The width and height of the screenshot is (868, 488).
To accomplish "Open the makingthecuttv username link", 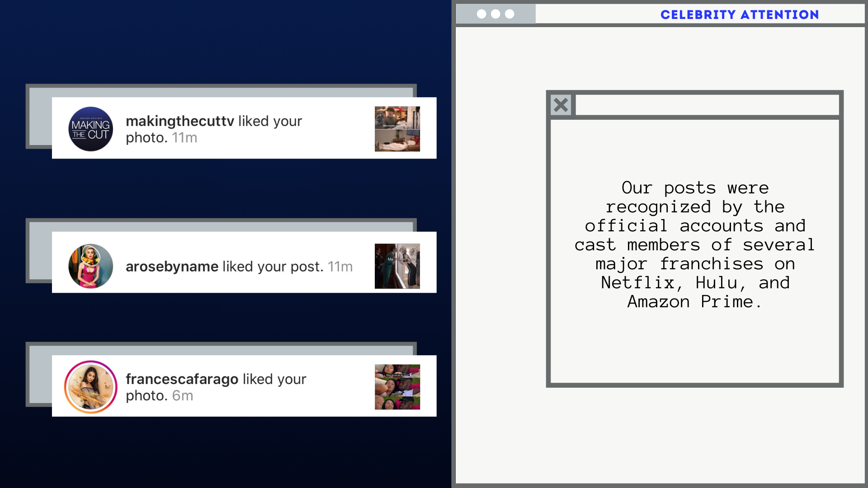I will (180, 121).
